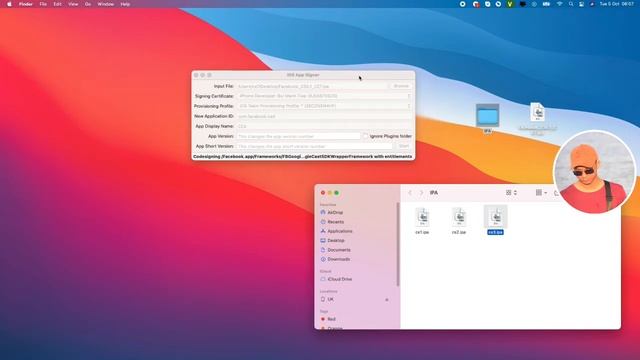Select AirDrop in Finder sidebar

(335, 213)
